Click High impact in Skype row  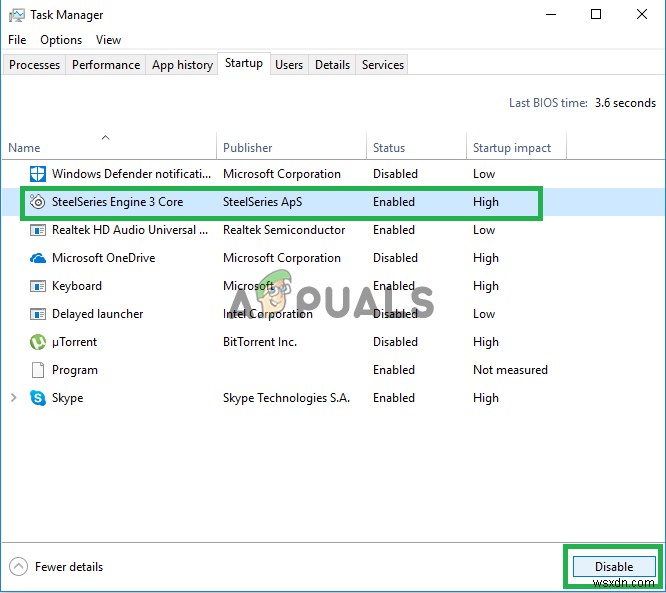point(485,398)
